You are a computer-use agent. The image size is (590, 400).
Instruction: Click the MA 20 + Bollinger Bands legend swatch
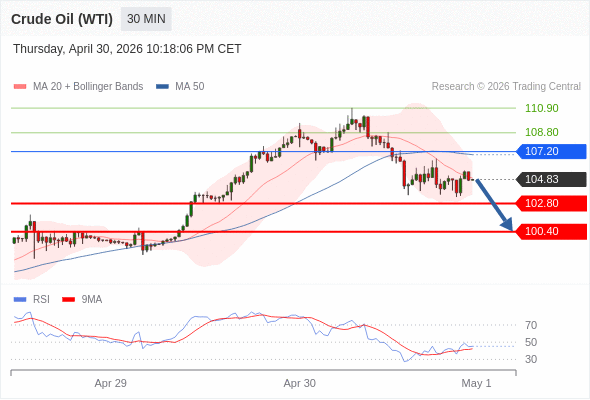pyautogui.click(x=20, y=87)
